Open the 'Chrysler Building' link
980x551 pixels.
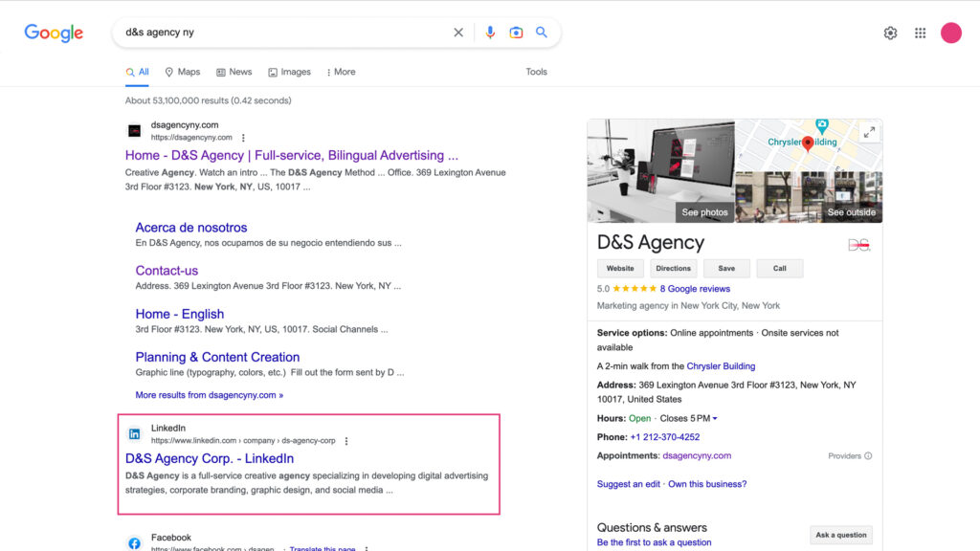721,366
